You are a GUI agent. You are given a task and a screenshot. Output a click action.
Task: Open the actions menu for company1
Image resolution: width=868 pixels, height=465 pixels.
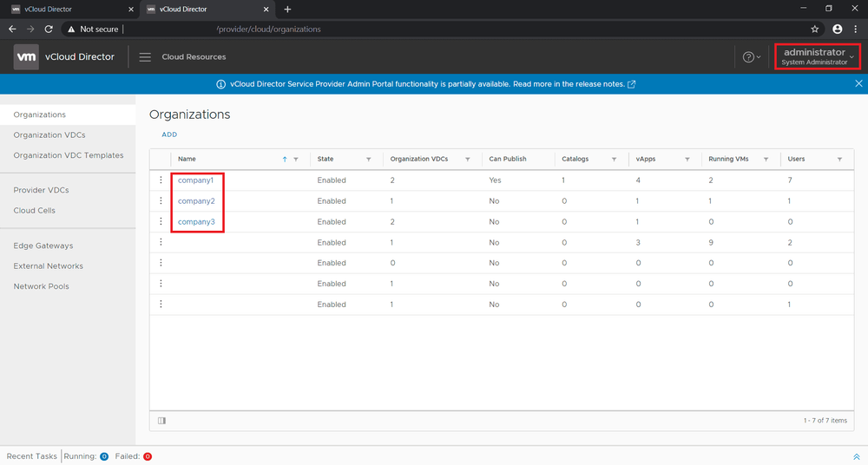161,180
